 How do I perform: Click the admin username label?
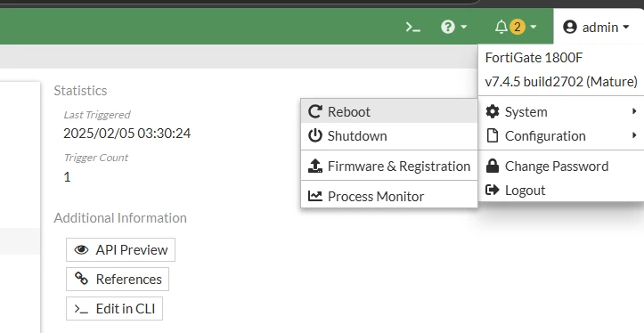[x=600, y=27]
